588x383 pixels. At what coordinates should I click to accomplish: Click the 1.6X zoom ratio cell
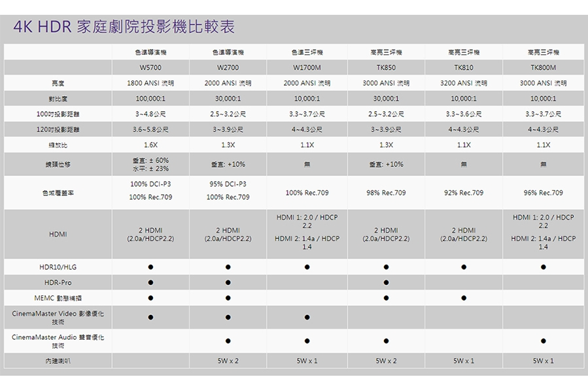click(x=150, y=145)
